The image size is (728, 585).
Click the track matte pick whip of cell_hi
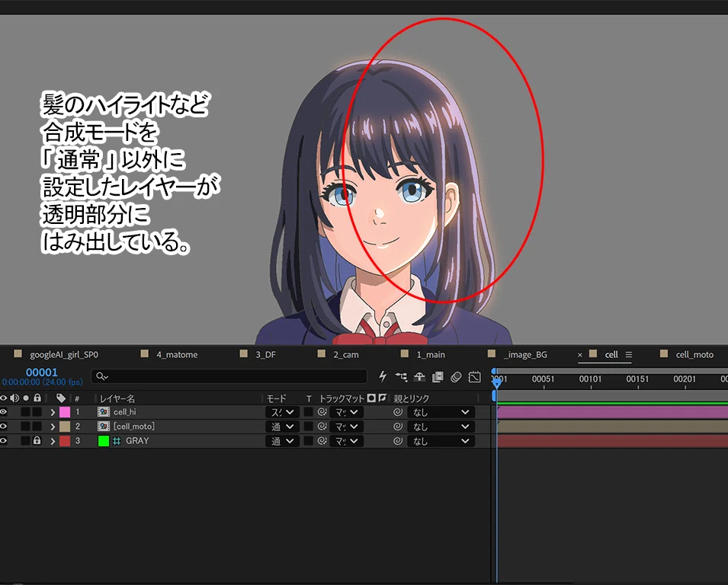[x=322, y=412]
